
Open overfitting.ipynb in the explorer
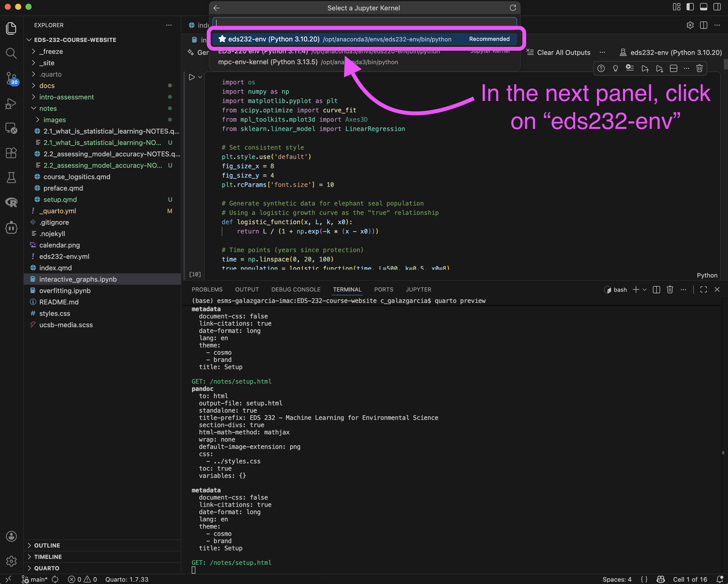point(65,290)
